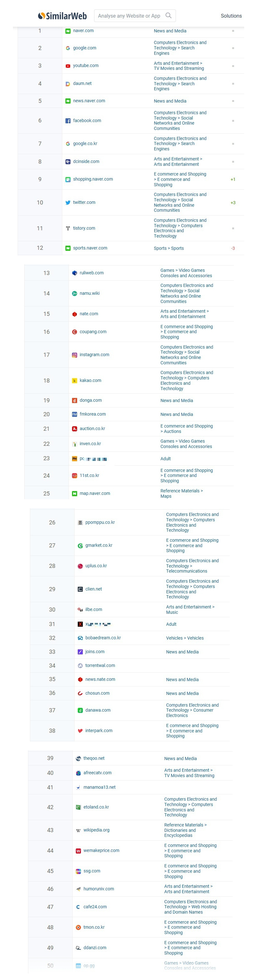Click the SimilarWeb logo
This screenshot has height=980, width=265.
point(62,16)
